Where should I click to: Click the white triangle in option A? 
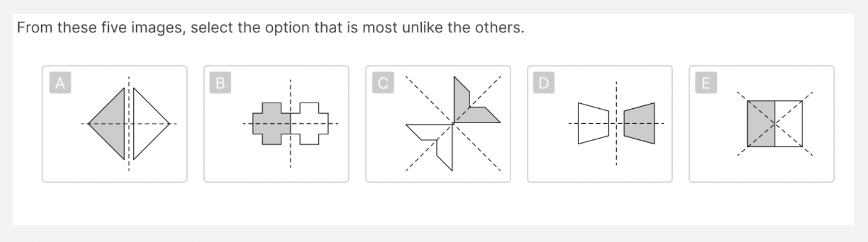pyautogui.click(x=147, y=123)
